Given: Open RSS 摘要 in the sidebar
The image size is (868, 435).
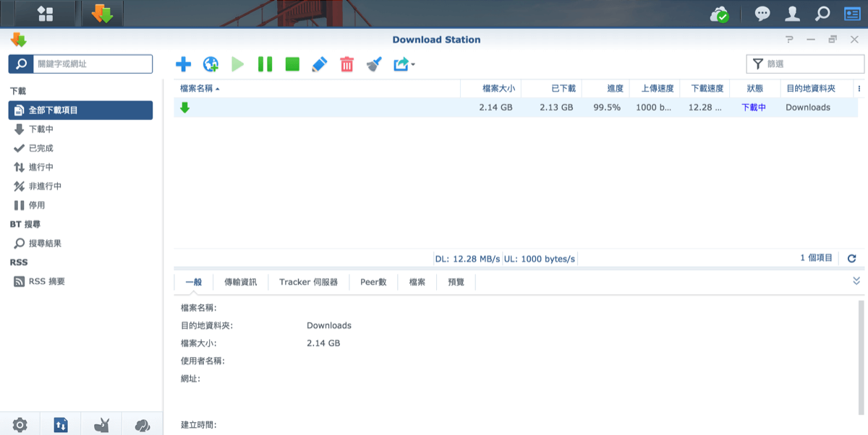Looking at the screenshot, I should tap(46, 281).
